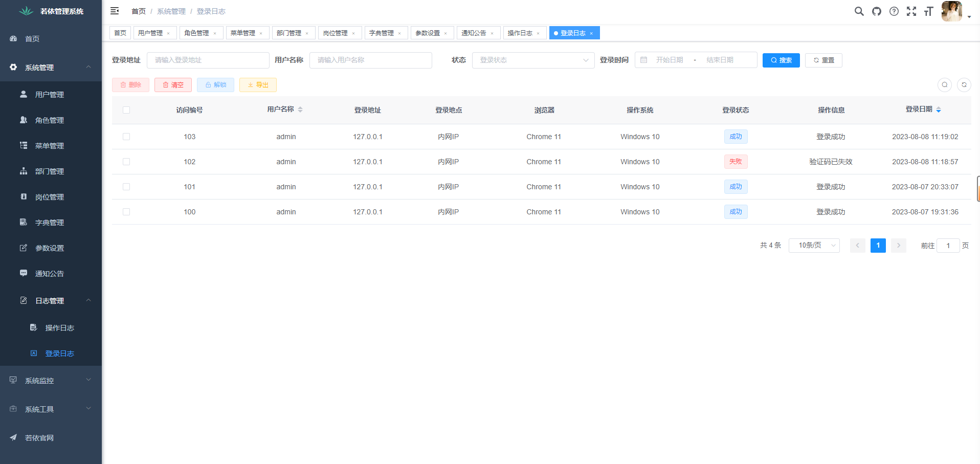This screenshot has width=980, height=464.
Task: Open the header search magnifier icon
Action: 859,11
